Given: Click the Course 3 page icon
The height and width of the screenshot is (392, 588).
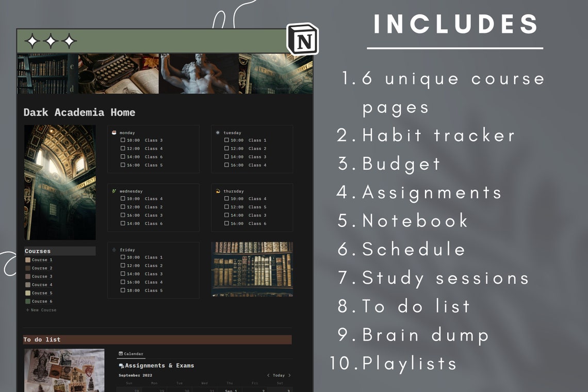Looking at the screenshot, I should tap(28, 276).
